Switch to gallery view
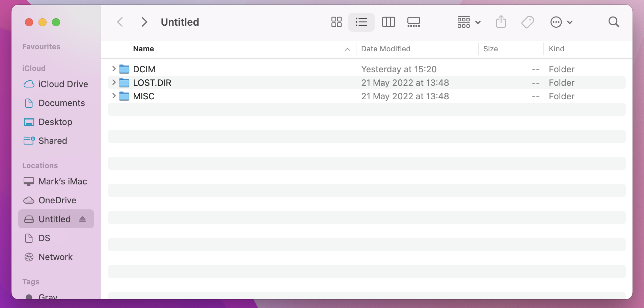 pyautogui.click(x=413, y=22)
